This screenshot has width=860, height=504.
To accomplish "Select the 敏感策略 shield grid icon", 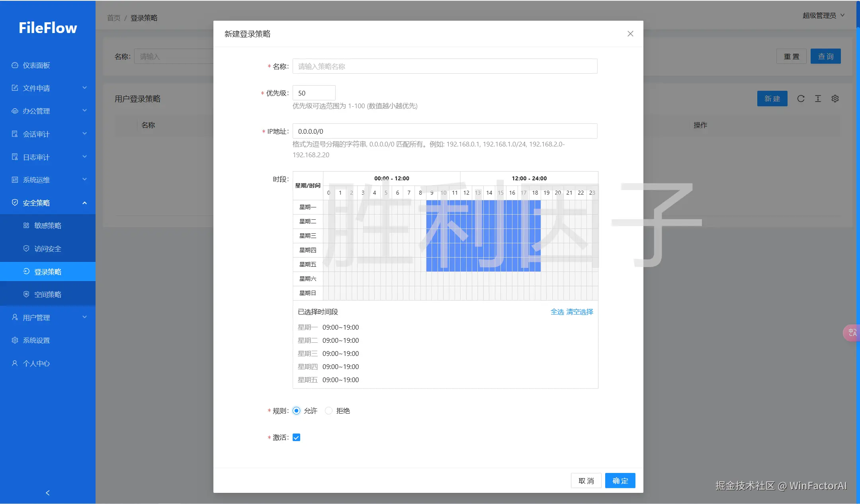I will (x=26, y=225).
